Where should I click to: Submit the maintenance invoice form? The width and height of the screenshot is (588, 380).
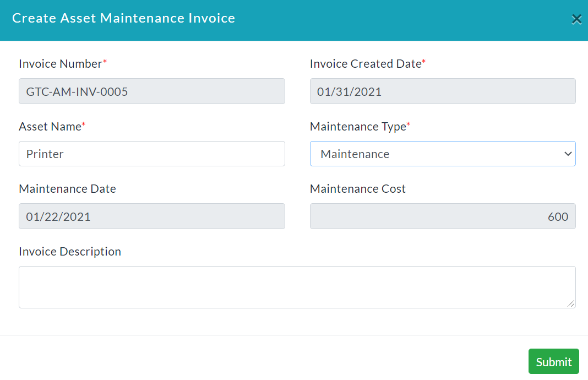(x=553, y=361)
